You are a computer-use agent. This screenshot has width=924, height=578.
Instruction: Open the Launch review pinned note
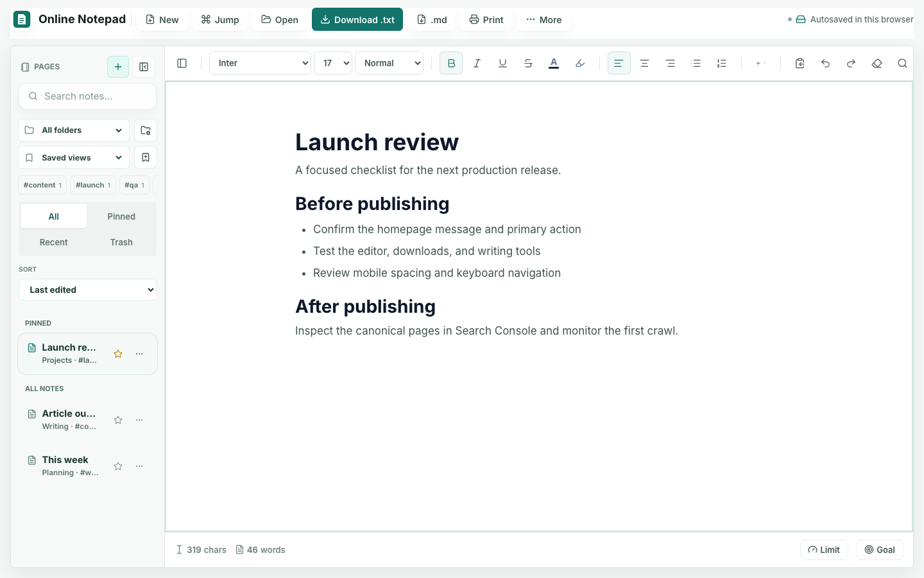click(87, 354)
